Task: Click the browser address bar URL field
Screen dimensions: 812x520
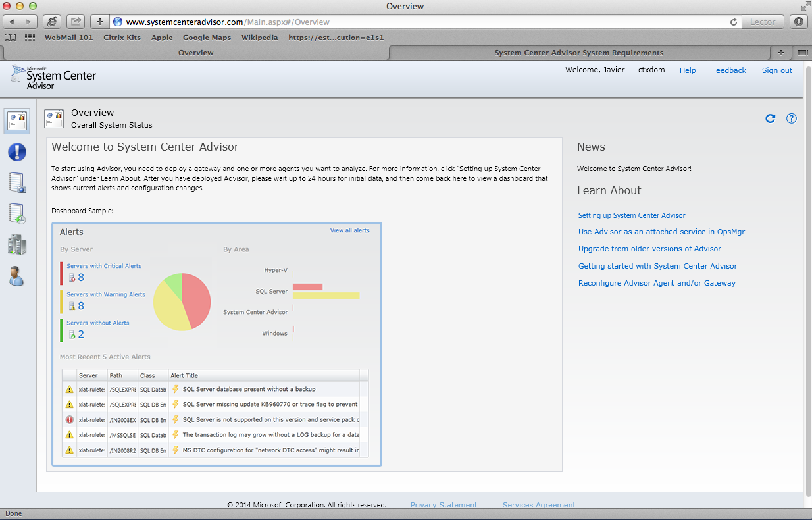Action: click(x=421, y=22)
